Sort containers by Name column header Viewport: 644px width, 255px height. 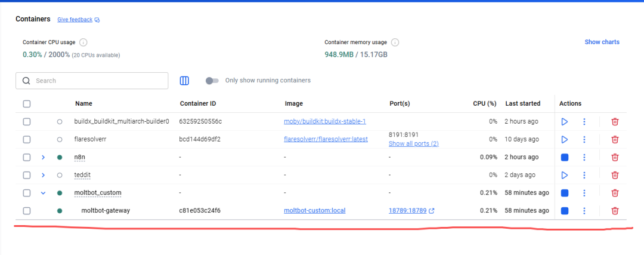pyautogui.click(x=83, y=104)
